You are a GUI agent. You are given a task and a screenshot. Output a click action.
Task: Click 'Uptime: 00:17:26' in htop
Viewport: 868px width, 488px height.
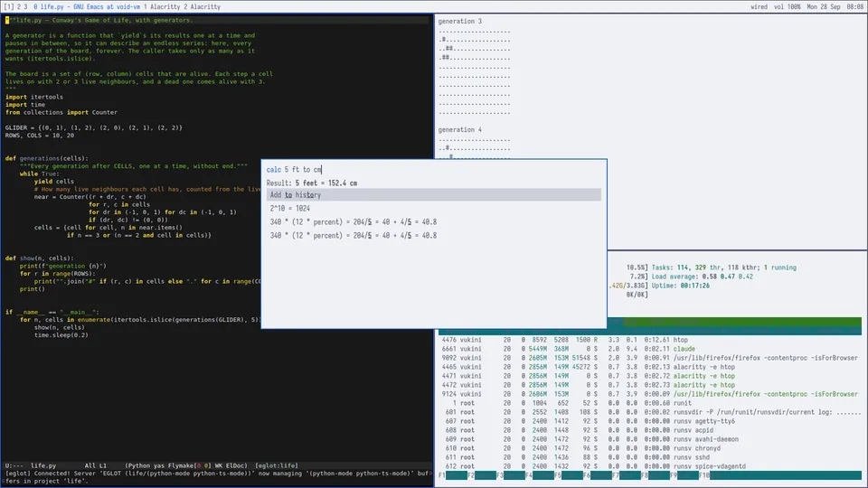click(680, 286)
